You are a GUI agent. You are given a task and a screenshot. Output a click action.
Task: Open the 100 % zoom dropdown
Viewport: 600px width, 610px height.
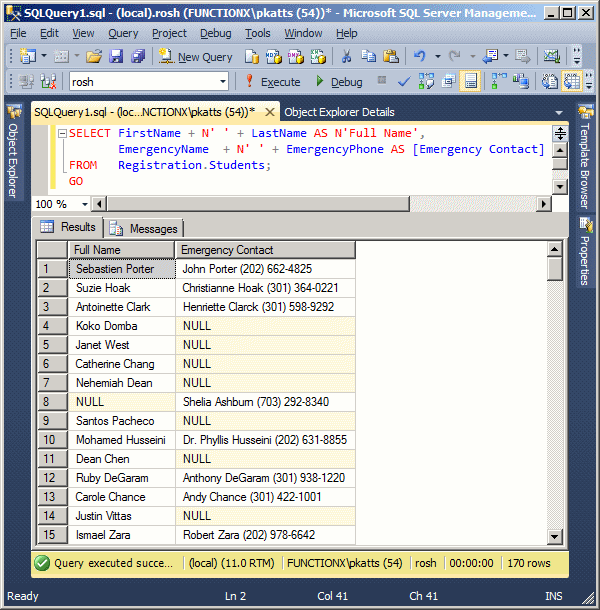[84, 204]
